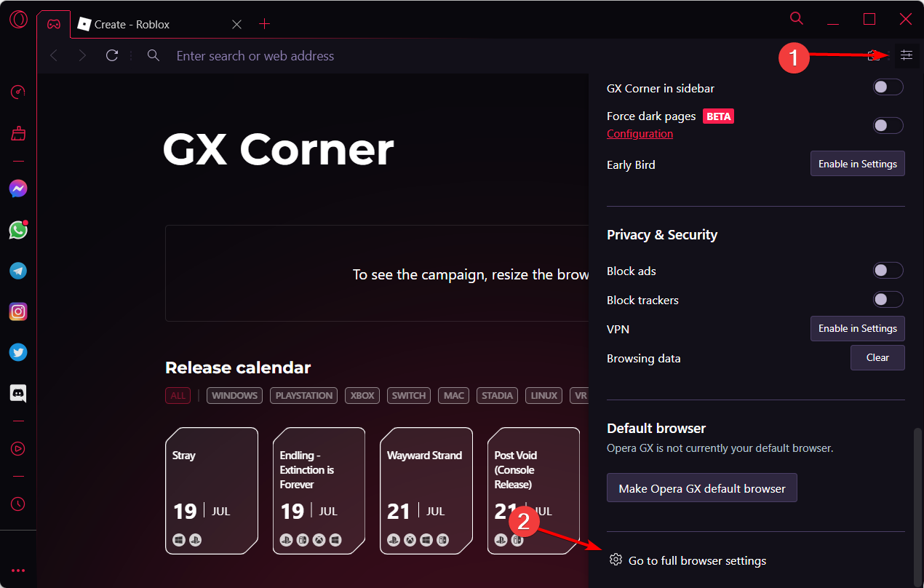Click Enable in Settings for VPN

(858, 328)
